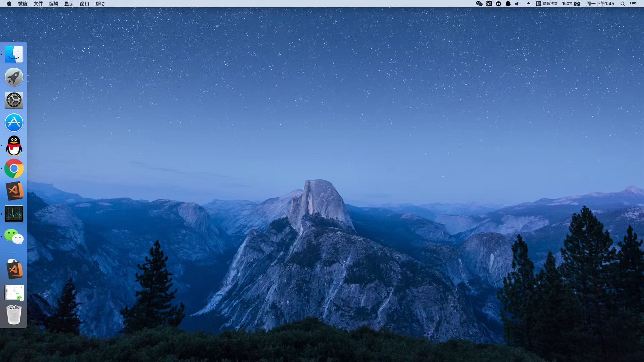Image resolution: width=644 pixels, height=362 pixels.
Task: Open the 窗口 menu
Action: click(x=84, y=4)
